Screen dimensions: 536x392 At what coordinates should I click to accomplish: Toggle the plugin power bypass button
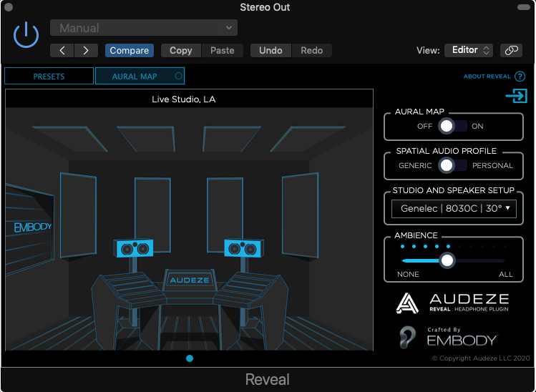26,35
